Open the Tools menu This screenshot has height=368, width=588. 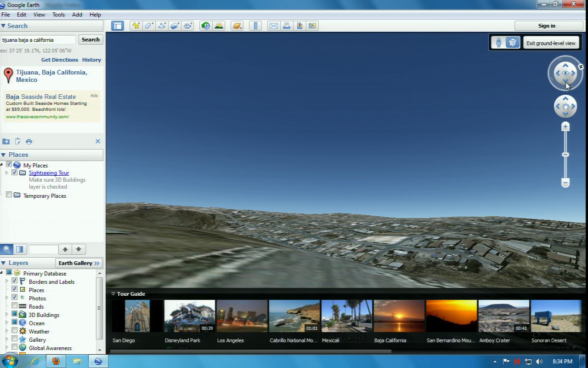click(58, 15)
